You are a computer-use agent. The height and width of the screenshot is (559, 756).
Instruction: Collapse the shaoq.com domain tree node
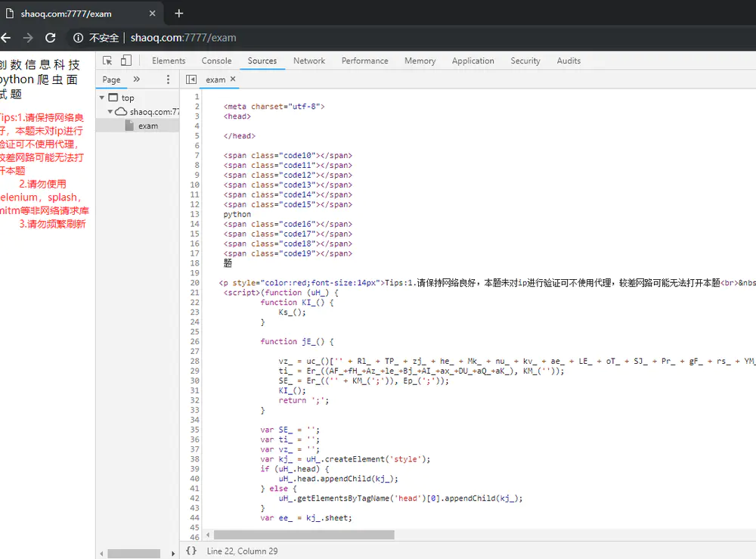point(110,111)
